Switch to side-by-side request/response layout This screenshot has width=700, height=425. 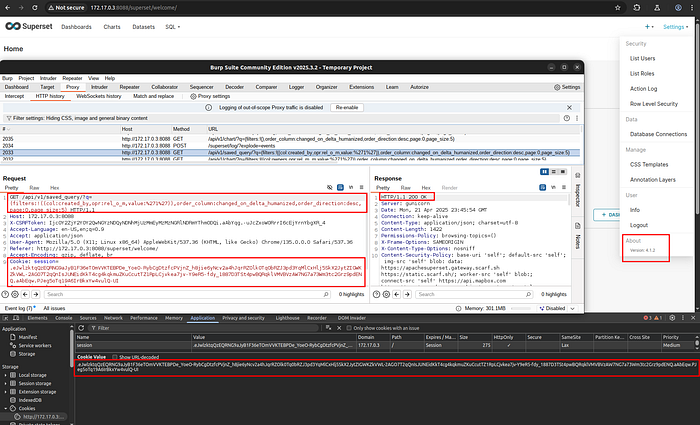544,172
